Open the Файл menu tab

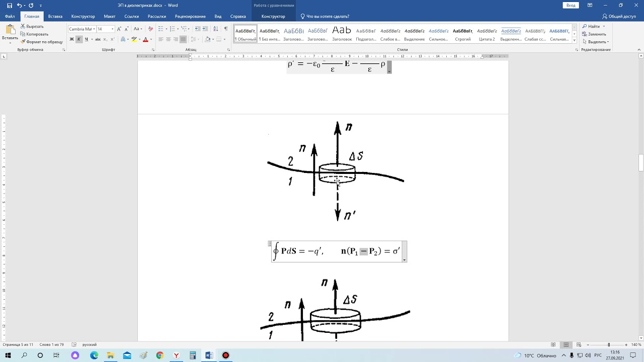point(10,17)
